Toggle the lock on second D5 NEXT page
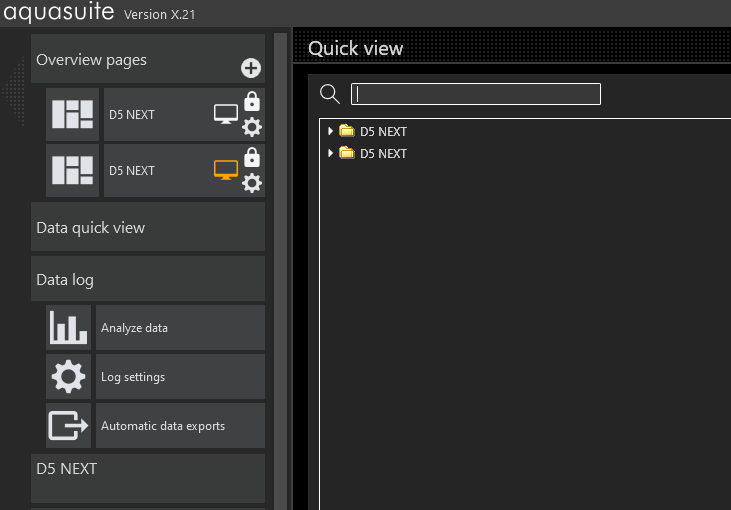The image size is (731, 510). 252,158
